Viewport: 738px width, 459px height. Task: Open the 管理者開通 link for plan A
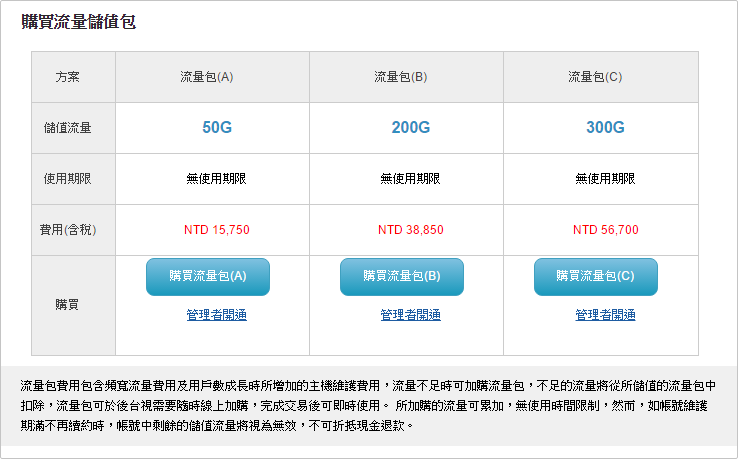coord(216,315)
